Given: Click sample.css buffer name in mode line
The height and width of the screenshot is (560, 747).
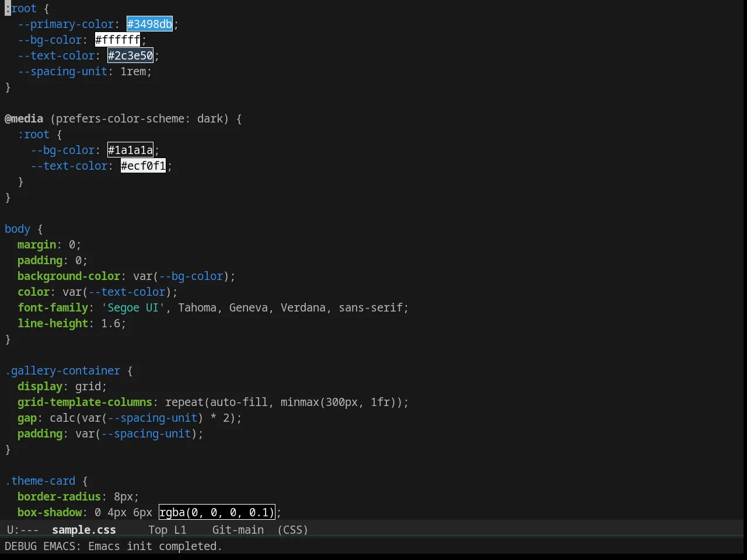Looking at the screenshot, I should 84,530.
